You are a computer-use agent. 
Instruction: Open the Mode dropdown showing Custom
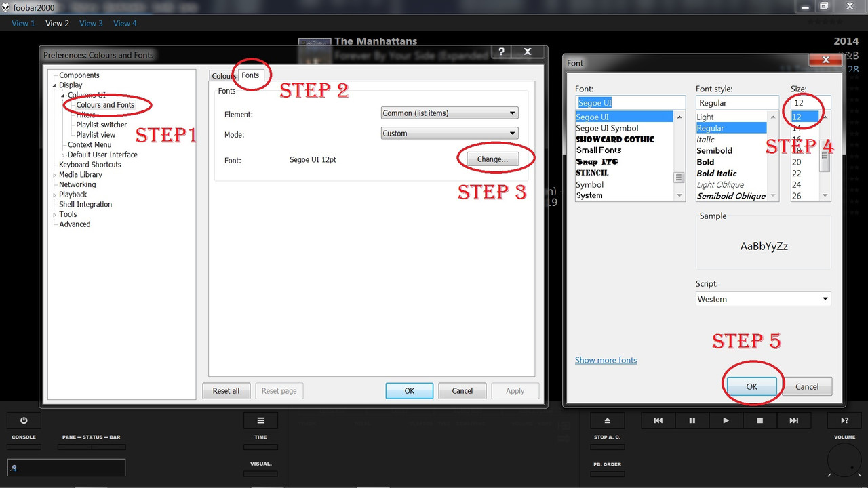click(450, 134)
